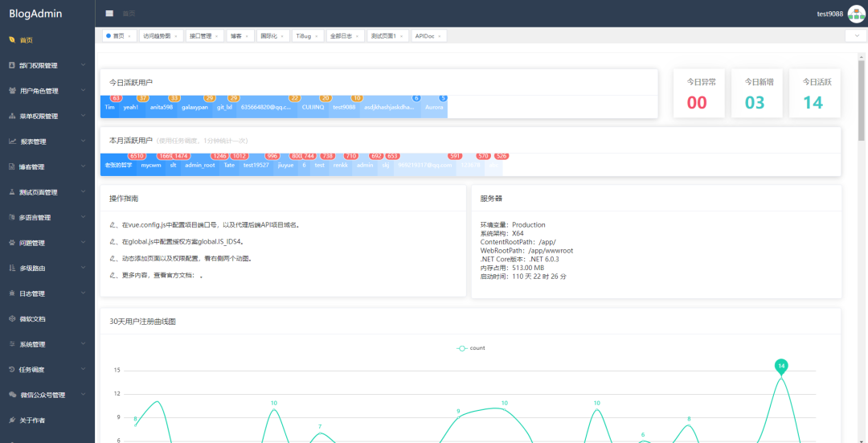Screen dimensions: 868x443
Task: Click the 微信公众号管理 WeChat icon
Action: (12, 395)
